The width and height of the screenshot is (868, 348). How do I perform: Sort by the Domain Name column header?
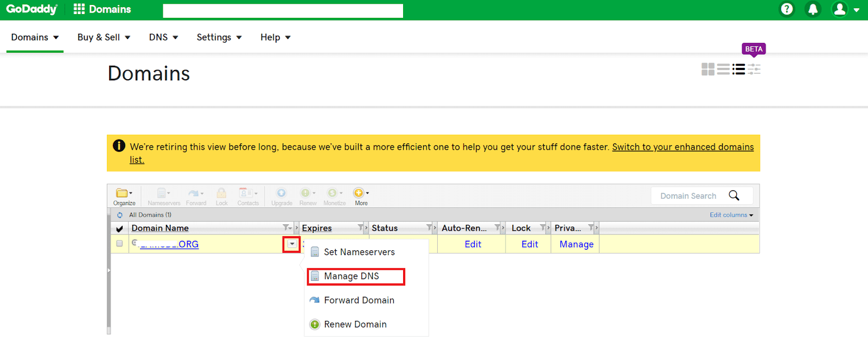click(160, 228)
